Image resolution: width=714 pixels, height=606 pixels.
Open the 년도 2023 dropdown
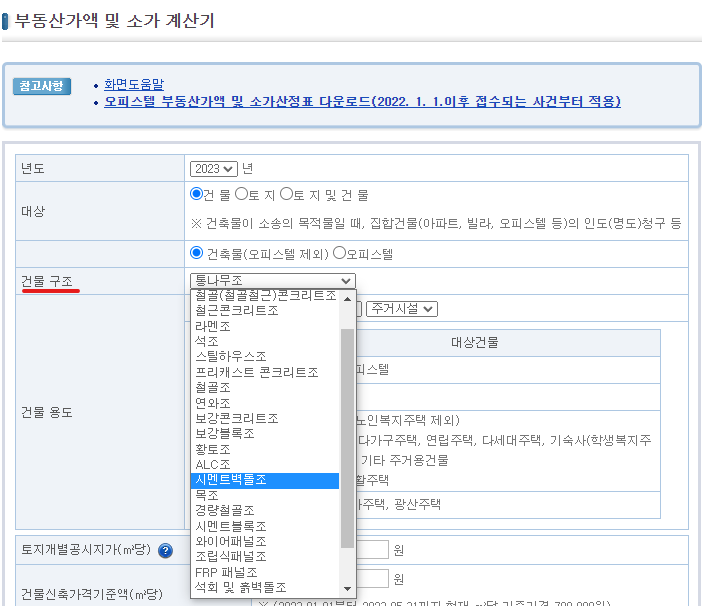coord(214,169)
